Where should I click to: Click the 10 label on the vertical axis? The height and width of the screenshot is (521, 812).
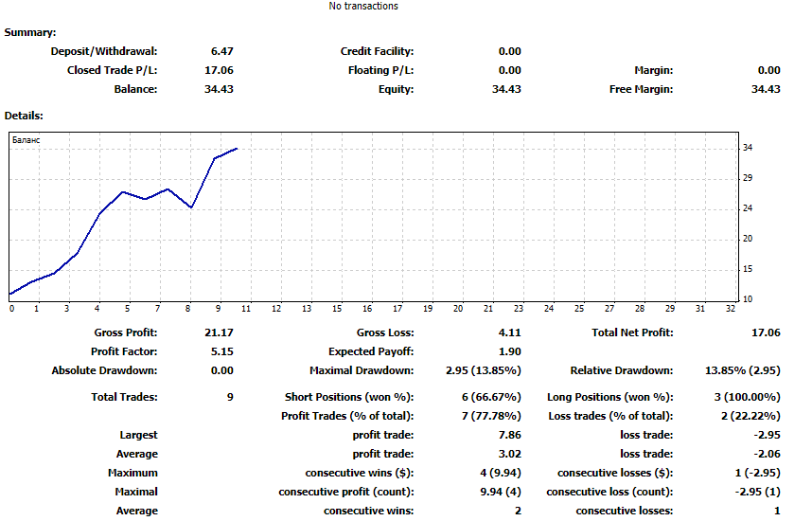click(748, 299)
